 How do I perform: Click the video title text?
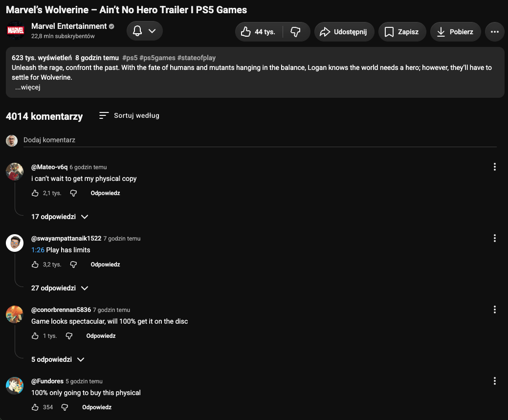pyautogui.click(x=126, y=10)
